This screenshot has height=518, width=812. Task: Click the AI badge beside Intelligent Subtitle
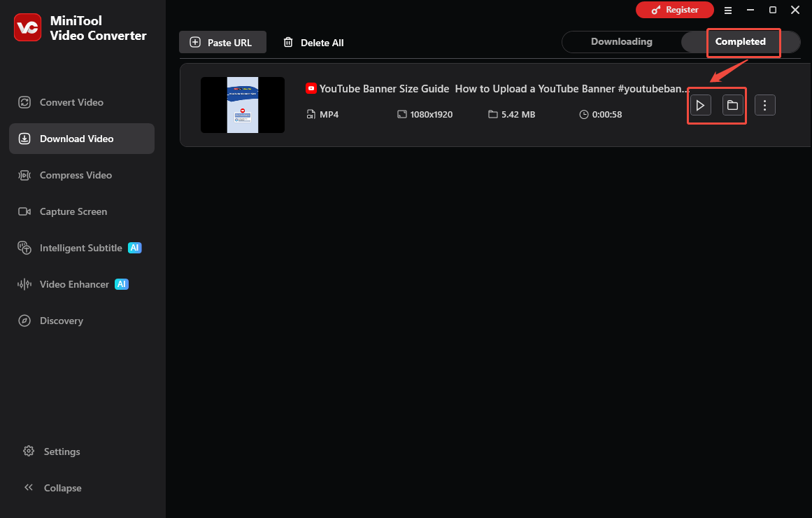tap(135, 248)
